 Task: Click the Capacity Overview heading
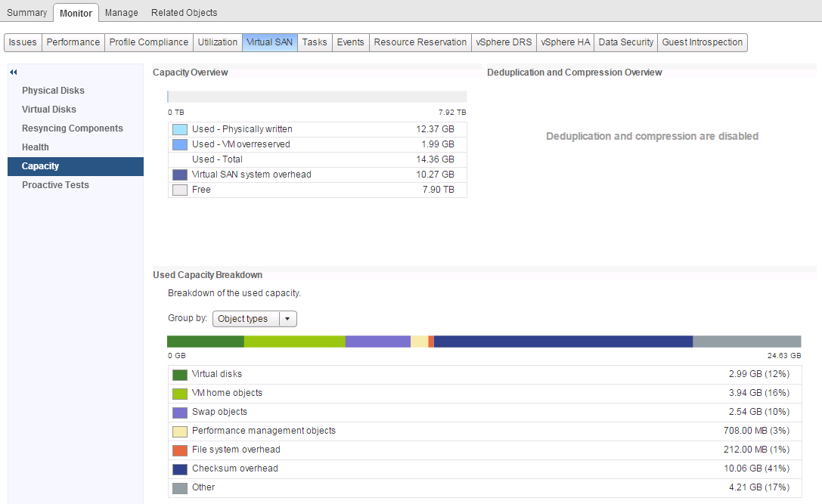coord(191,73)
